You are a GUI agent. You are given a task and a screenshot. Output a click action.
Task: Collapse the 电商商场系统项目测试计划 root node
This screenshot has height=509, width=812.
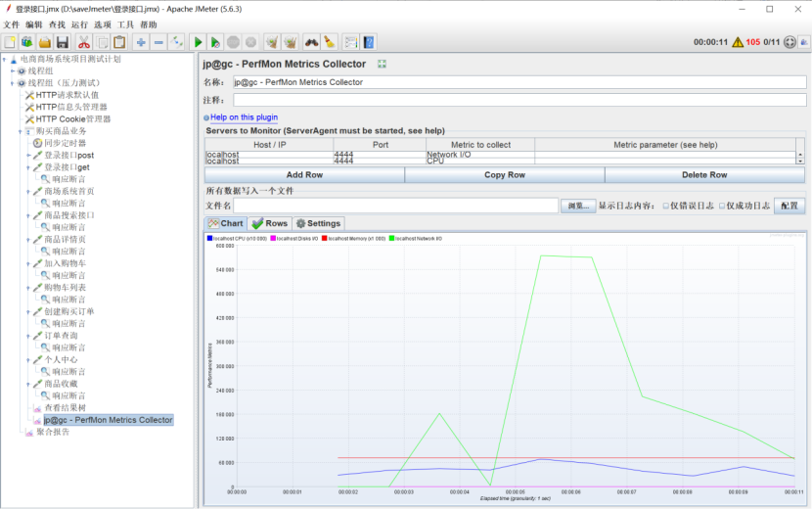pos(5,59)
